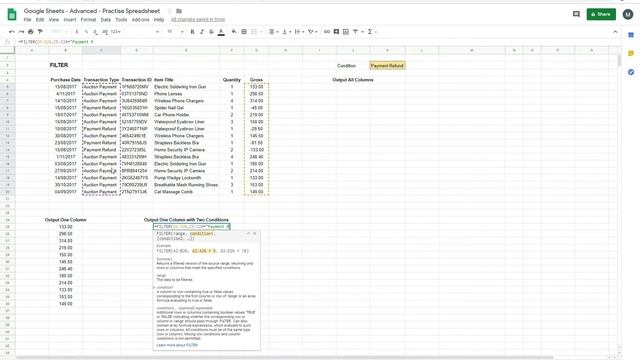Viewport: 640px width, 360px height.
Task: Open the Add-ons menu
Action: click(141, 20)
